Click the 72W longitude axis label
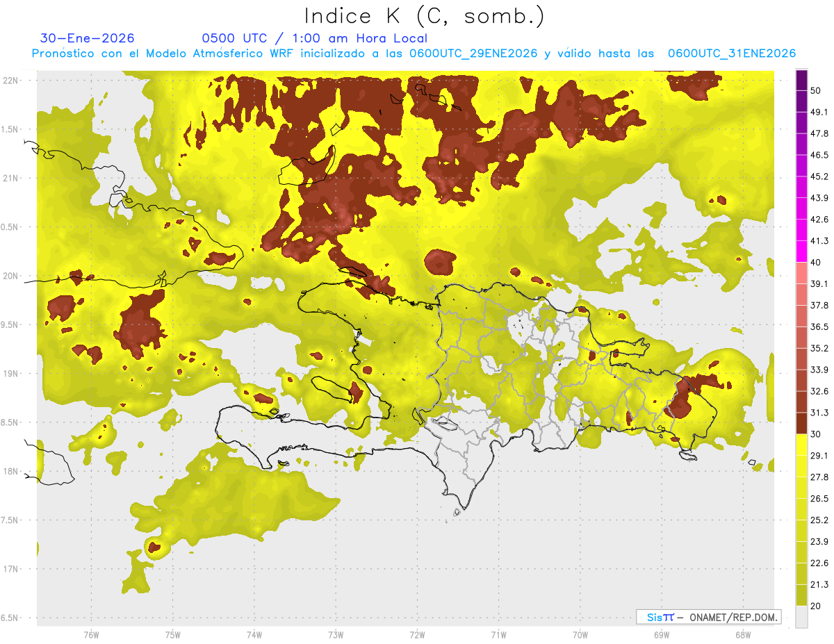Image resolution: width=834 pixels, height=644 pixels. coord(418,634)
